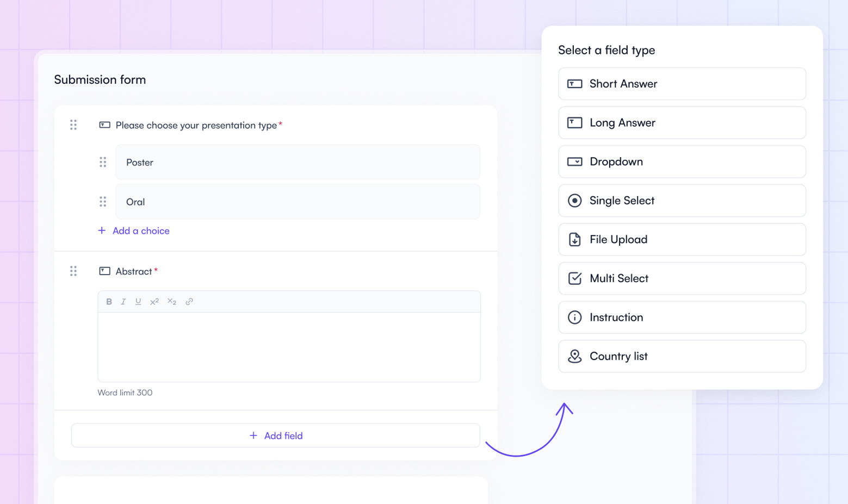Toggle bold formatting in the Abstract editor
The width and height of the screenshot is (848, 504).
pos(109,301)
